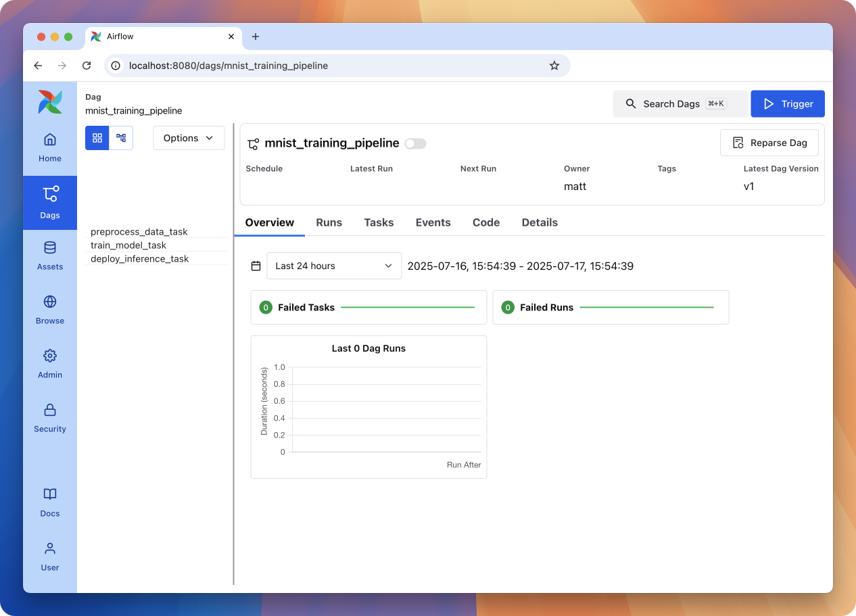Open Search Dags box

(x=681, y=103)
